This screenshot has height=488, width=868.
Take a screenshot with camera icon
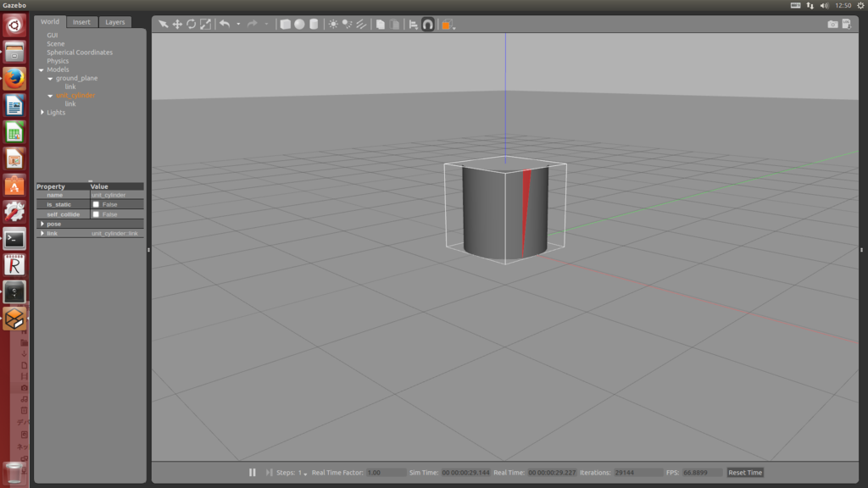(832, 24)
